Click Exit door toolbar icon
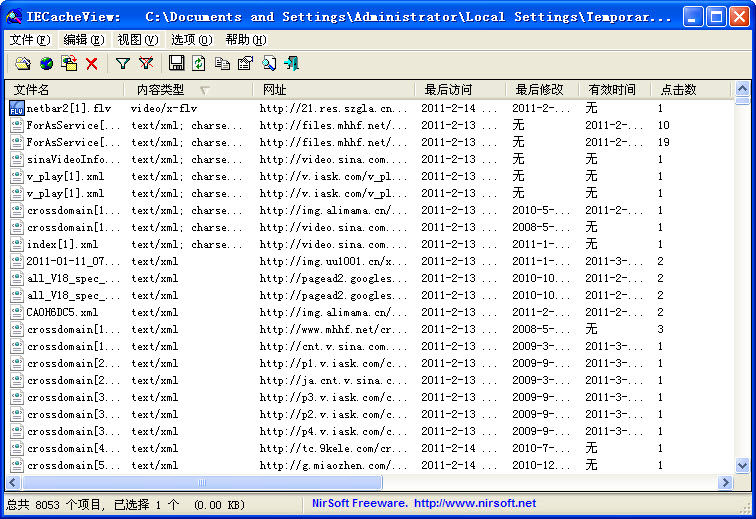This screenshot has height=519, width=756. 292,64
